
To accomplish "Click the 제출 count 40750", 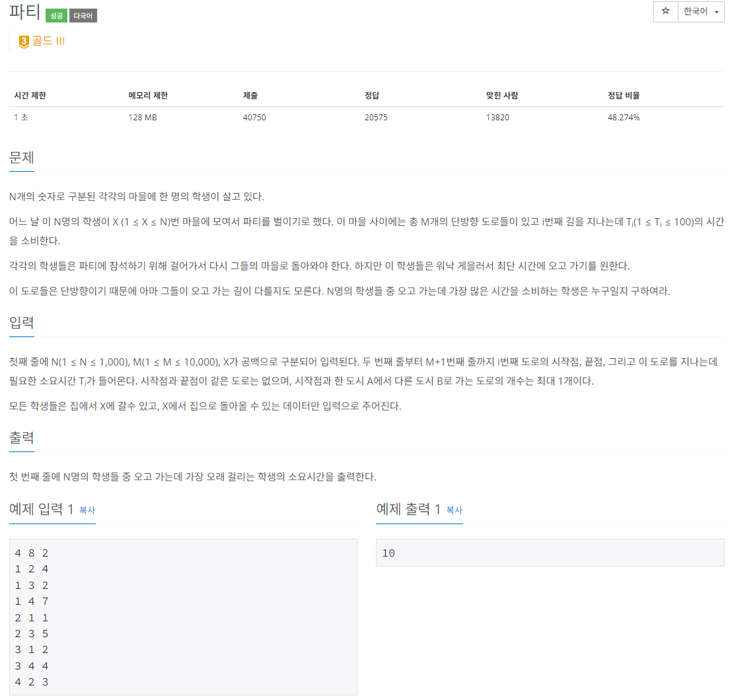I will 254,118.
